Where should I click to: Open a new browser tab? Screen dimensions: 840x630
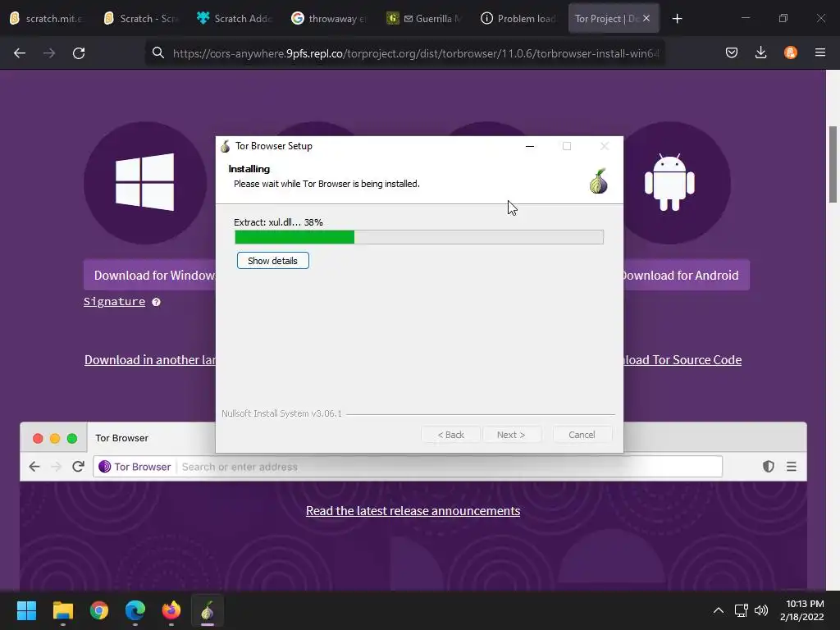pyautogui.click(x=677, y=19)
